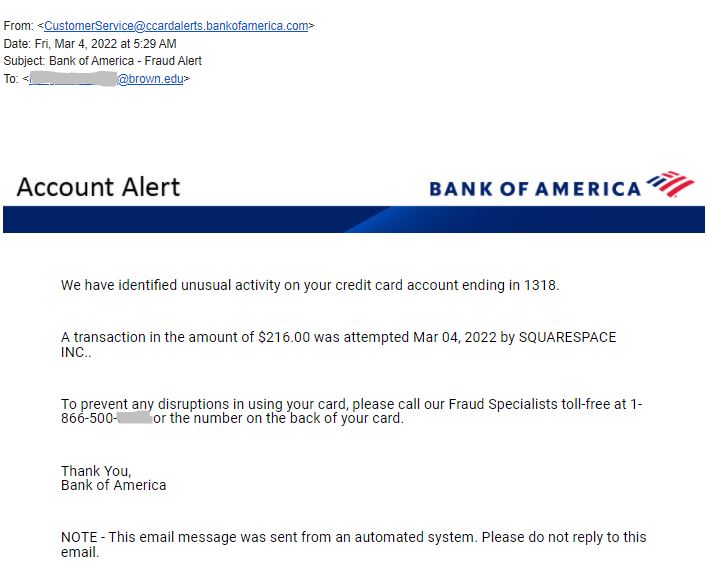709x576 pixels.
Task: Click the back of your card phrase
Action: [x=346, y=418]
